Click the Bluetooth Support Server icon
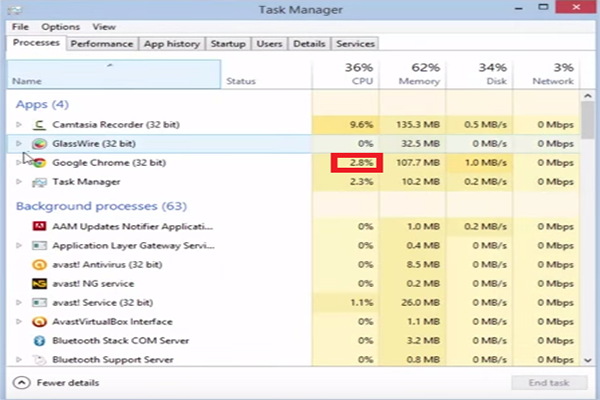This screenshot has width=600, height=400. (39, 360)
